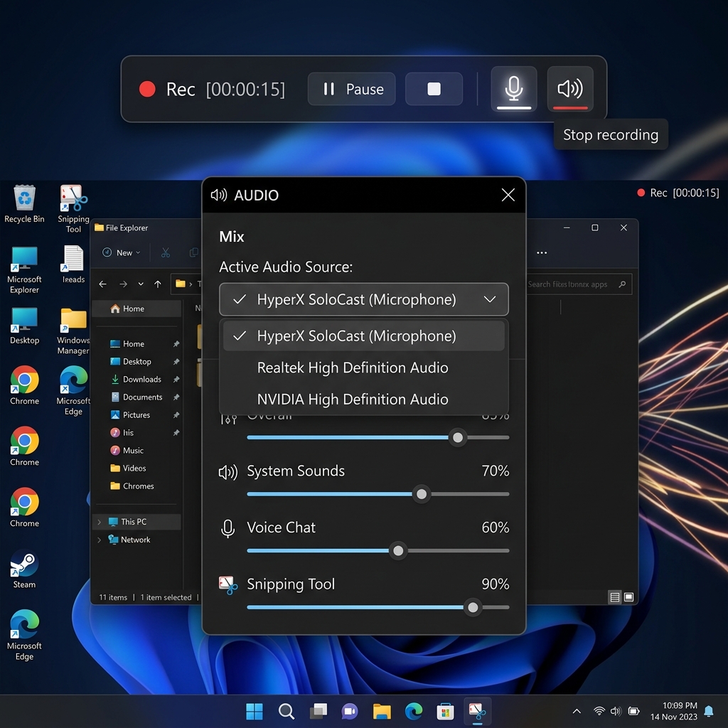728x728 pixels.
Task: Close the AUDIO panel
Action: pos(508,195)
